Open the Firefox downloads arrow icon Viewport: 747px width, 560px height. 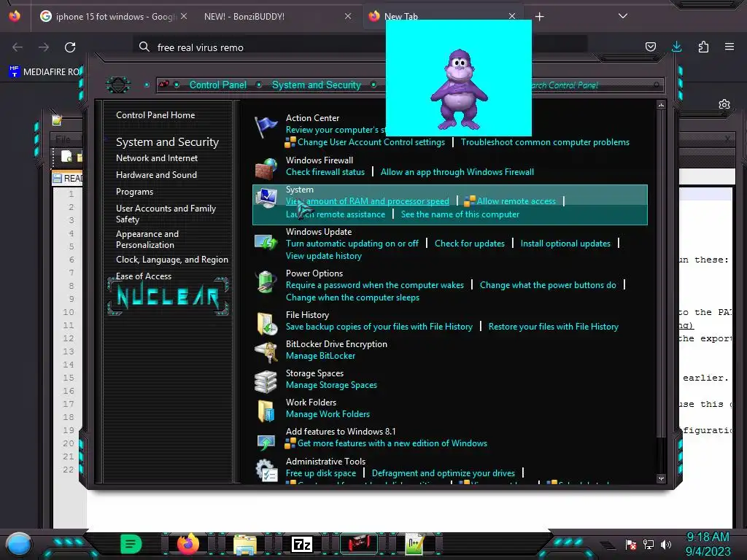(x=676, y=47)
